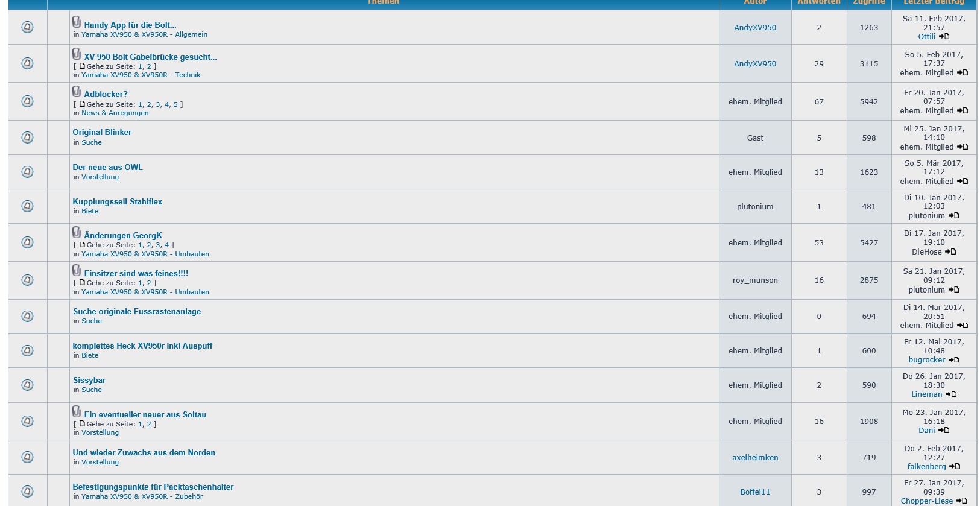This screenshot has width=980, height=506.
Task: Open latest post icon beside Ottili
Action: (944, 37)
